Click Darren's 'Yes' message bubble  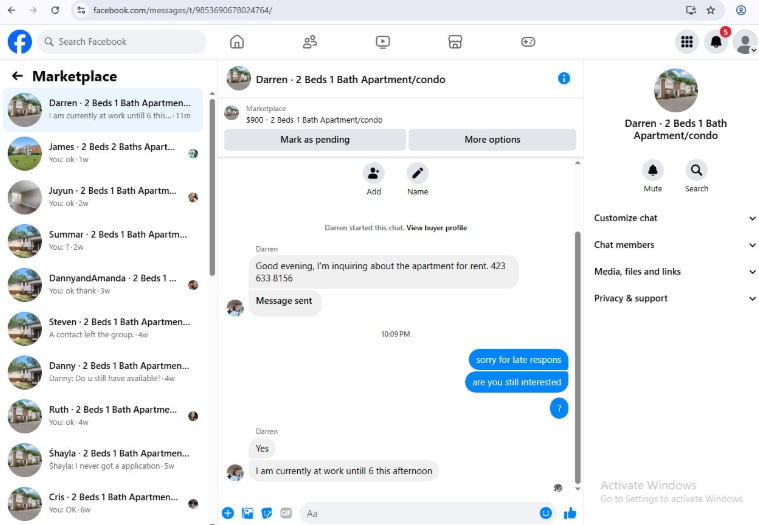click(262, 449)
